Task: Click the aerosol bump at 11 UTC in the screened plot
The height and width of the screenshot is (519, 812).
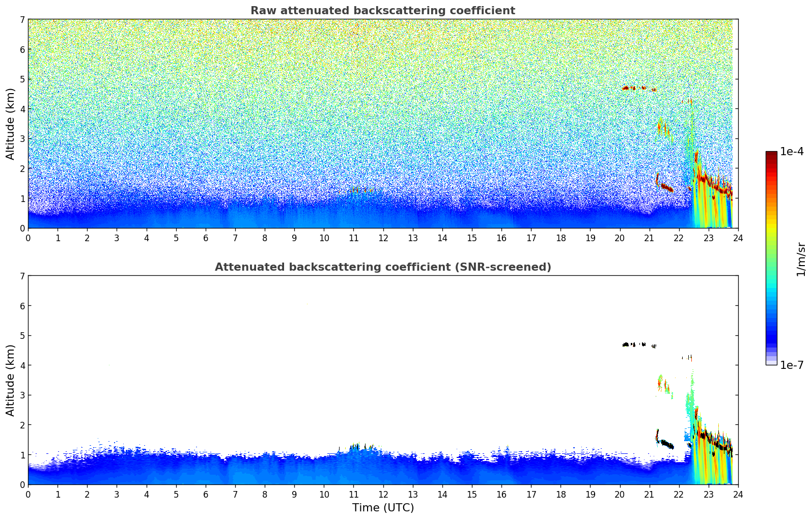Action: (355, 449)
